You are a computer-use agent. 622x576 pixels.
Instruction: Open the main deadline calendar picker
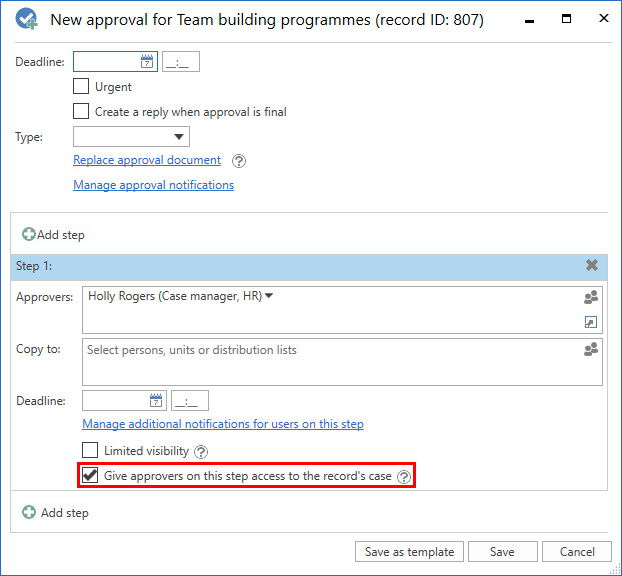(147, 62)
